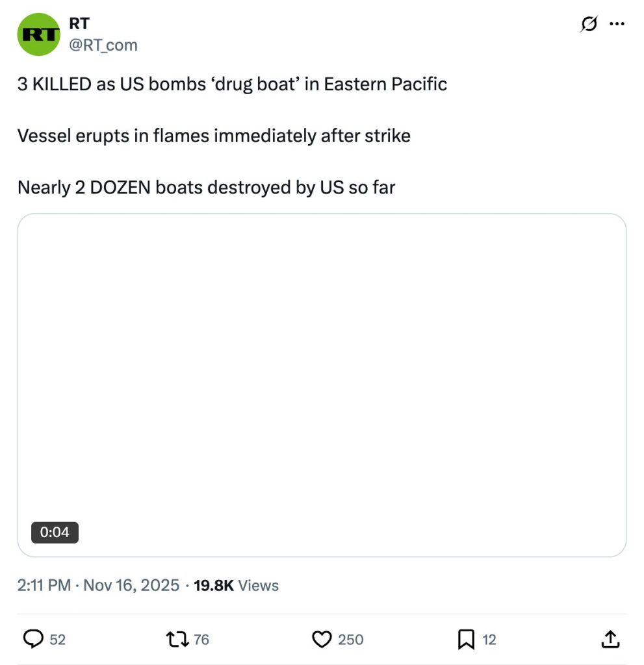Image resolution: width=644 pixels, height=665 pixels.
Task: Play the embedded video
Action: 322,384
